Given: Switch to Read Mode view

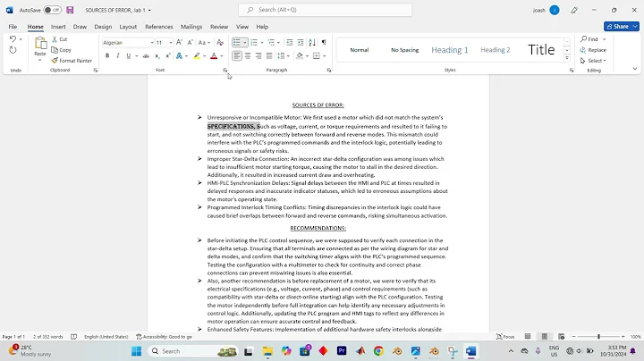Looking at the screenshot, I should pos(528,337).
